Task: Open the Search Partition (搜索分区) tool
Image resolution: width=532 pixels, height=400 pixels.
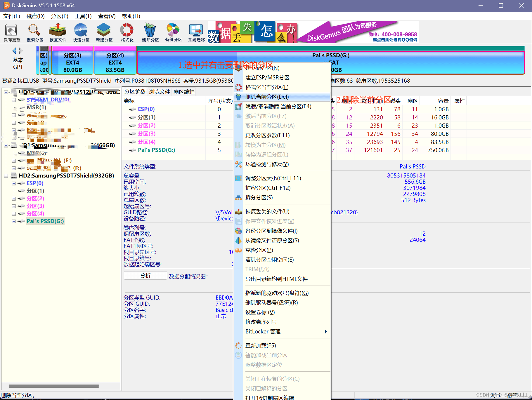Action: tap(35, 33)
